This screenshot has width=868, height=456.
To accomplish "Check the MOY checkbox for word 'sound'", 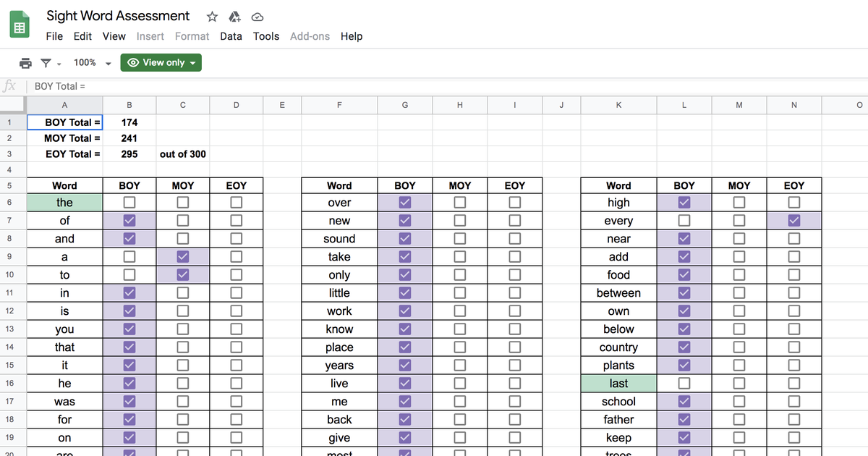I will coord(459,239).
